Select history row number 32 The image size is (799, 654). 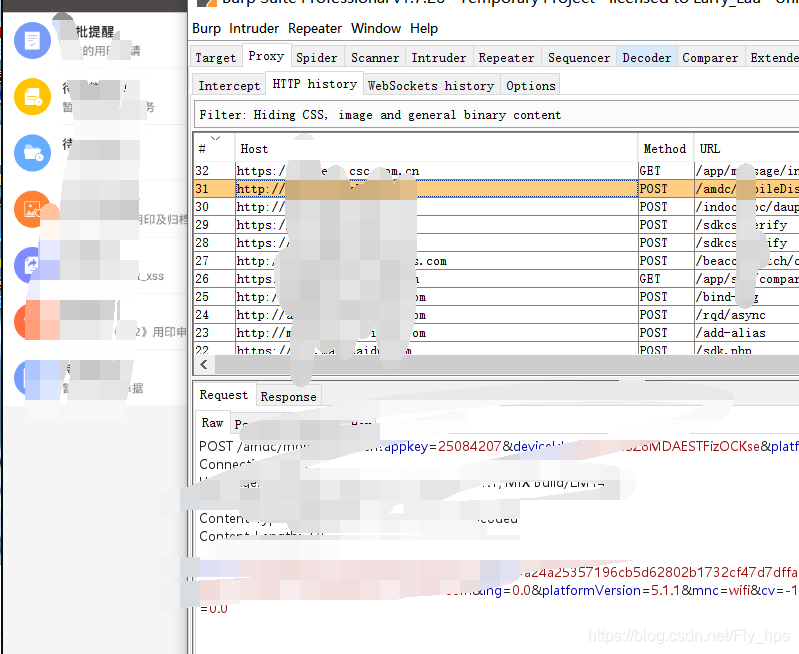[x=496, y=171]
